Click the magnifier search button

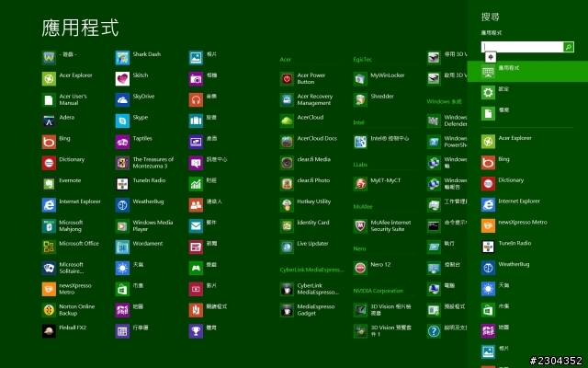click(569, 47)
